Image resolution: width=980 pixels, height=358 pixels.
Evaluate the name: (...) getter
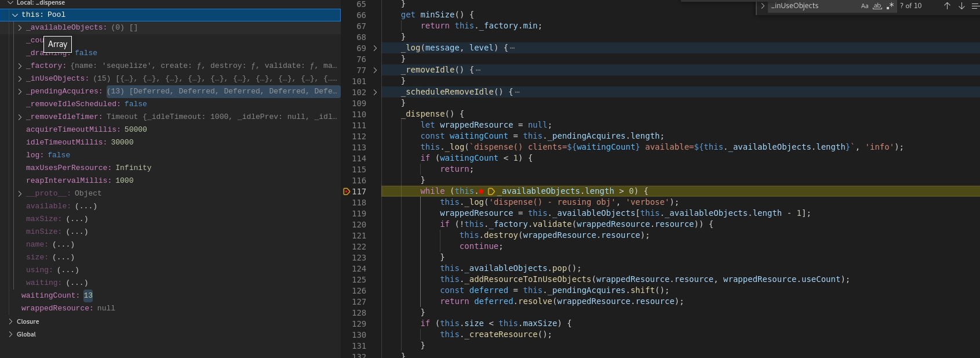63,244
